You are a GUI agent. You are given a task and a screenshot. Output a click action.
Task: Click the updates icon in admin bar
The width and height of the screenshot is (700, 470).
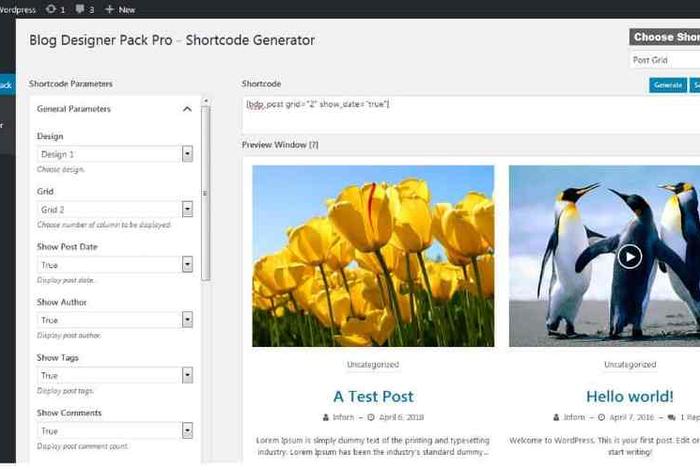(x=51, y=9)
